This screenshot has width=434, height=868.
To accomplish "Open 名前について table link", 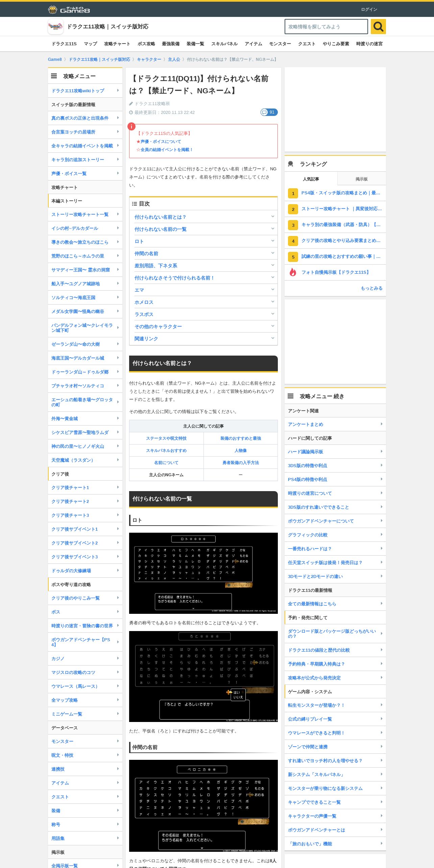I will (x=166, y=463).
